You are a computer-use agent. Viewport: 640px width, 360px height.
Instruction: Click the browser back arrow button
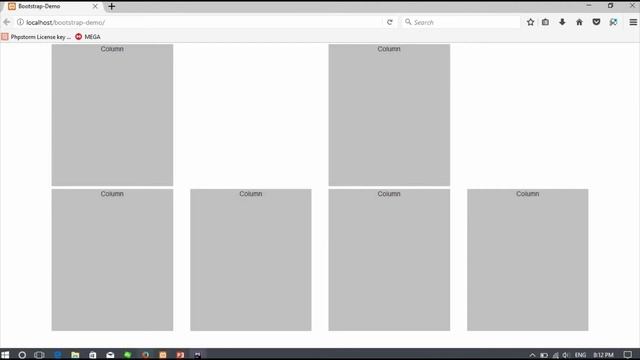[x=7, y=22]
